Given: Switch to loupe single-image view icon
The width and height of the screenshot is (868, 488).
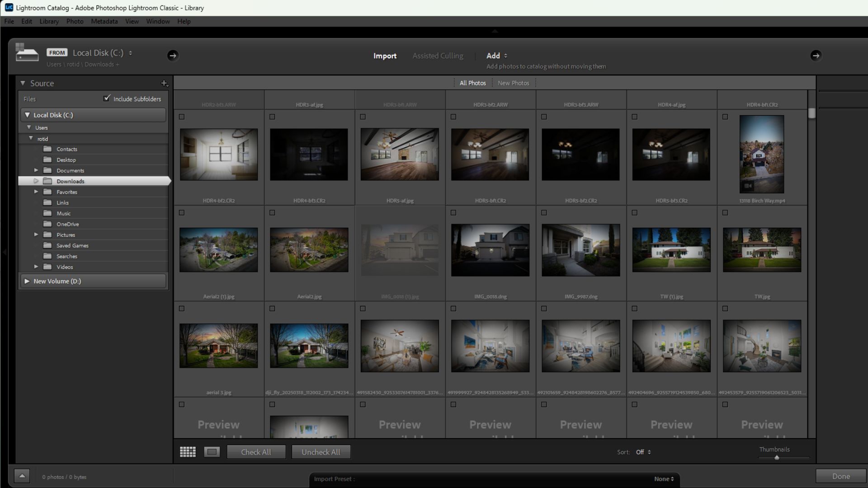Looking at the screenshot, I should pyautogui.click(x=212, y=452).
